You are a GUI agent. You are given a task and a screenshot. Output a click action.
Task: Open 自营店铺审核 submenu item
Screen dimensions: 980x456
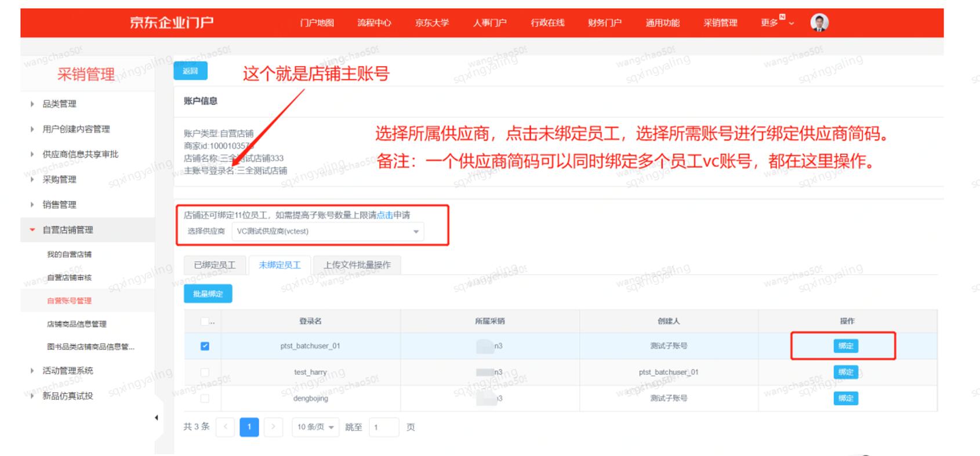click(x=69, y=277)
